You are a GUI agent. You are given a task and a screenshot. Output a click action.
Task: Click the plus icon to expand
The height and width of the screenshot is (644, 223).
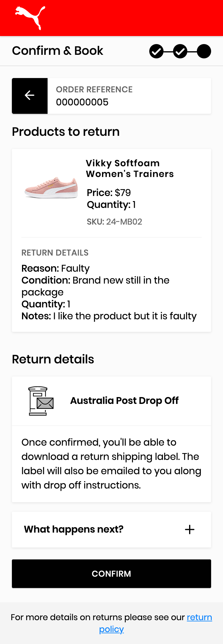coord(190,529)
